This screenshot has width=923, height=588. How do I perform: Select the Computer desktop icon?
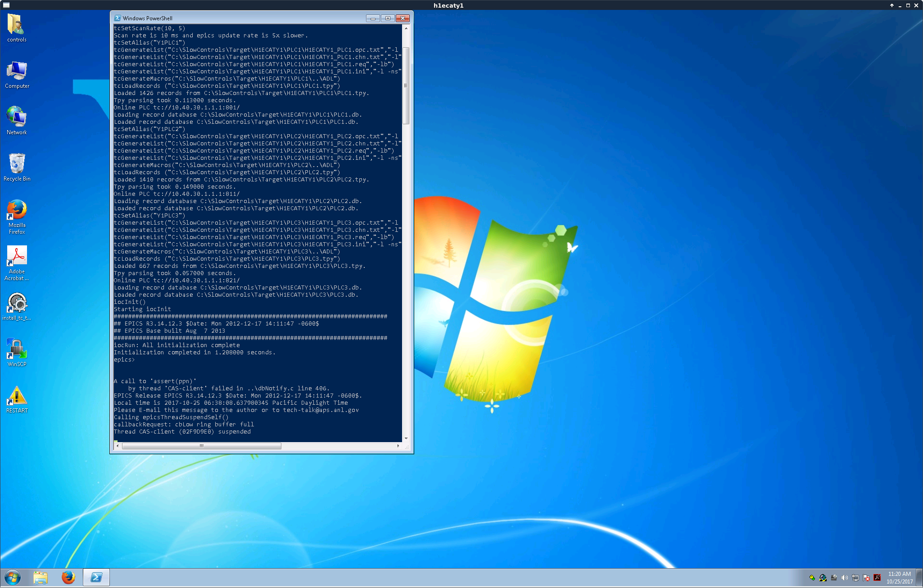[17, 75]
